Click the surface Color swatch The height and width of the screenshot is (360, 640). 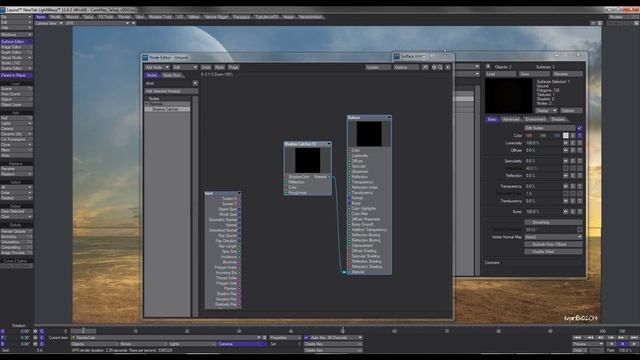point(566,136)
